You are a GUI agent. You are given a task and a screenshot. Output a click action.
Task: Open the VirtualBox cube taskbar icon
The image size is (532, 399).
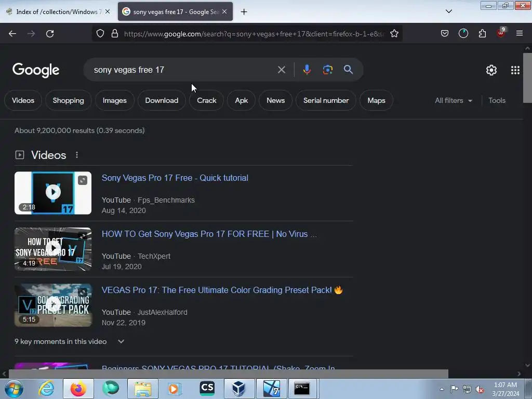(239, 389)
